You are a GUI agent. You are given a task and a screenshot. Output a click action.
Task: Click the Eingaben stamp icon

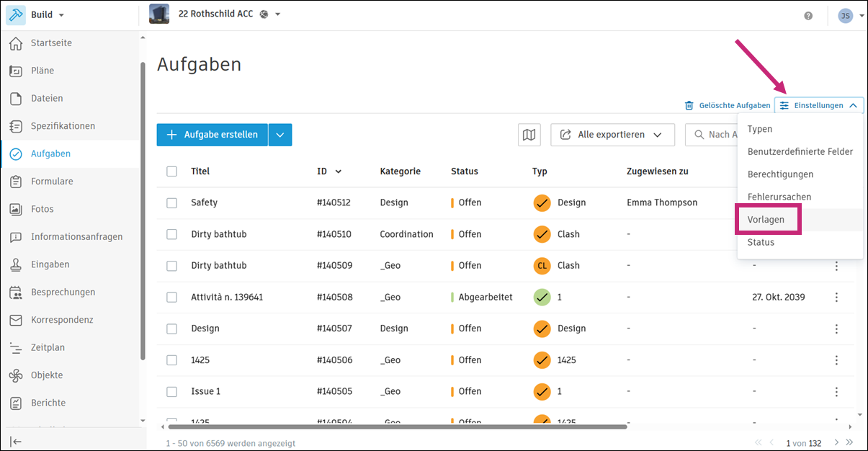tap(16, 264)
